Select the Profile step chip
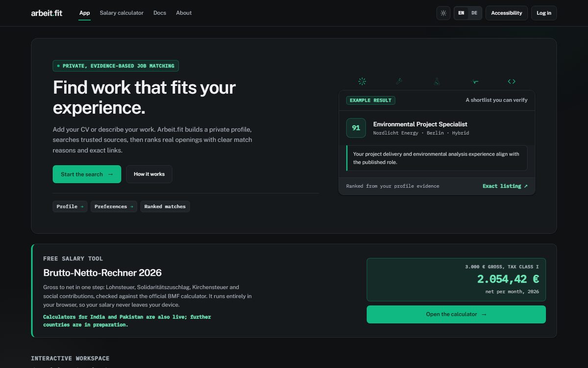The width and height of the screenshot is (588, 368). click(x=70, y=207)
